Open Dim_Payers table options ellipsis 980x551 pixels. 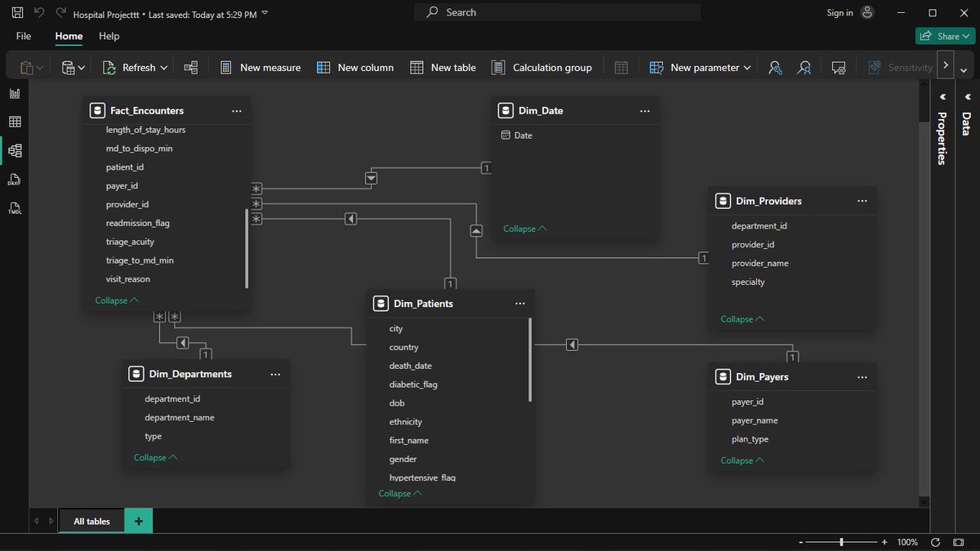(x=862, y=377)
